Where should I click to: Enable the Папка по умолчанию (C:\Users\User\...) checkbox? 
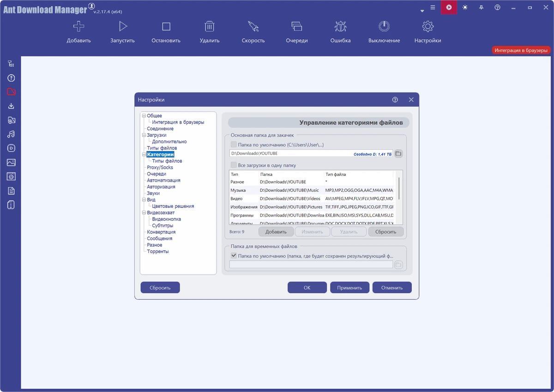pos(234,145)
